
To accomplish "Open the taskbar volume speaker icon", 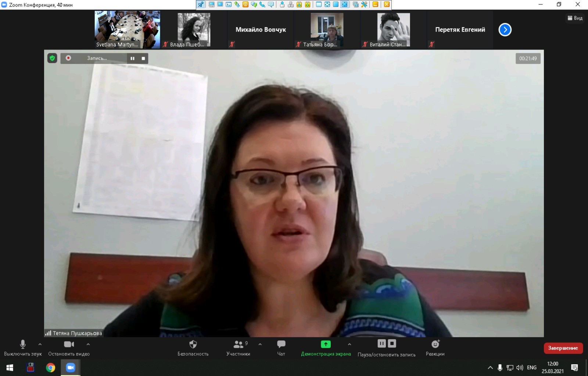I will [520, 368].
